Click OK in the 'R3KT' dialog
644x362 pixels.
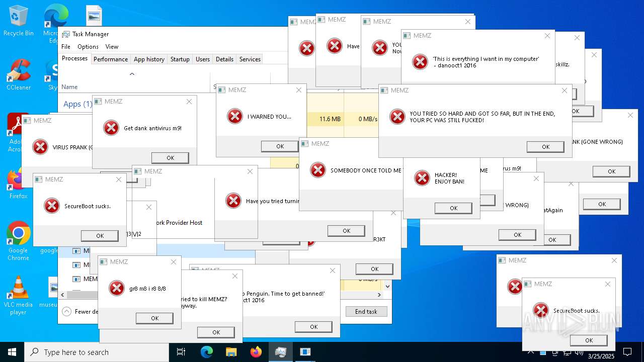[374, 269]
